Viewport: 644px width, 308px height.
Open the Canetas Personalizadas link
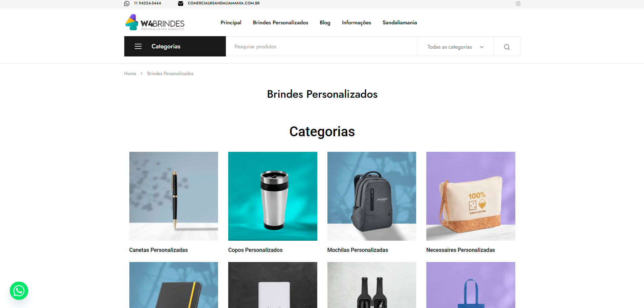(158, 250)
